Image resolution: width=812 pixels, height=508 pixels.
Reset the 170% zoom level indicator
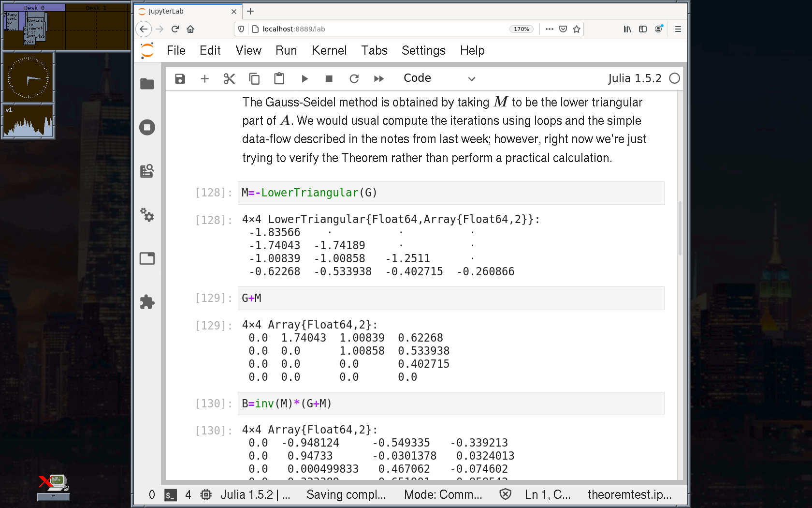521,29
